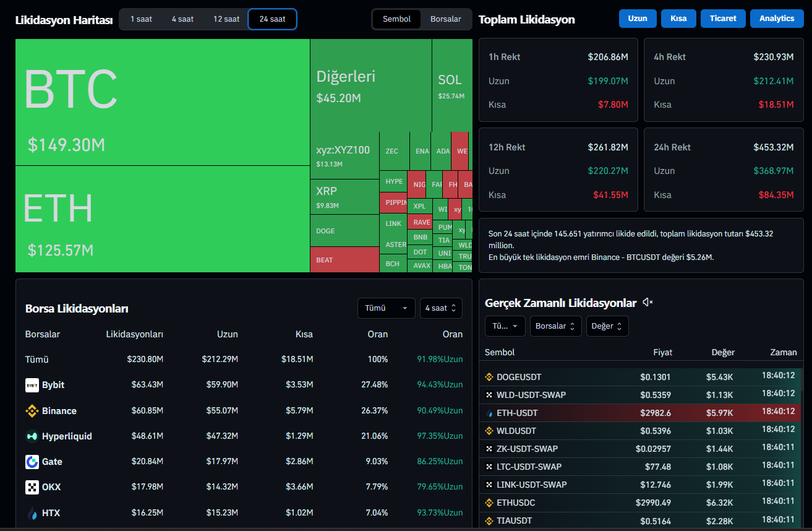Click the Binance icon beside DOGEUSDT
812x531 pixels.
489,377
